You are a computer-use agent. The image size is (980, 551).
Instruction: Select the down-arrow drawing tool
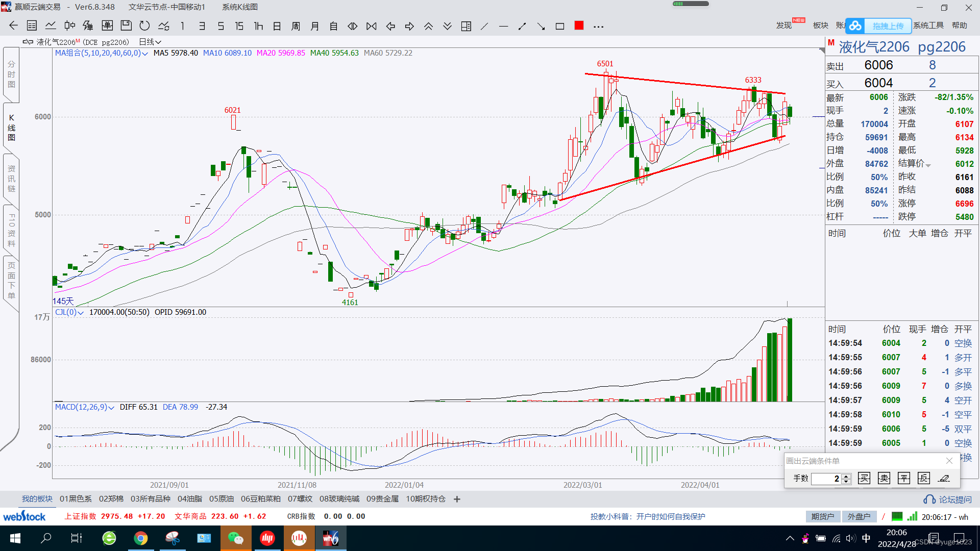click(x=541, y=26)
